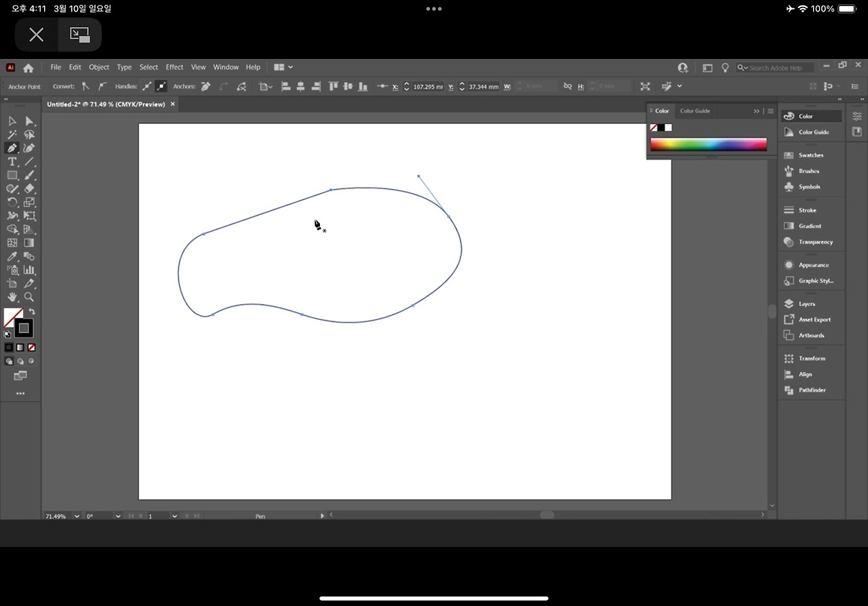Select the Curvature tool
This screenshot has height=606, width=868.
(x=29, y=148)
